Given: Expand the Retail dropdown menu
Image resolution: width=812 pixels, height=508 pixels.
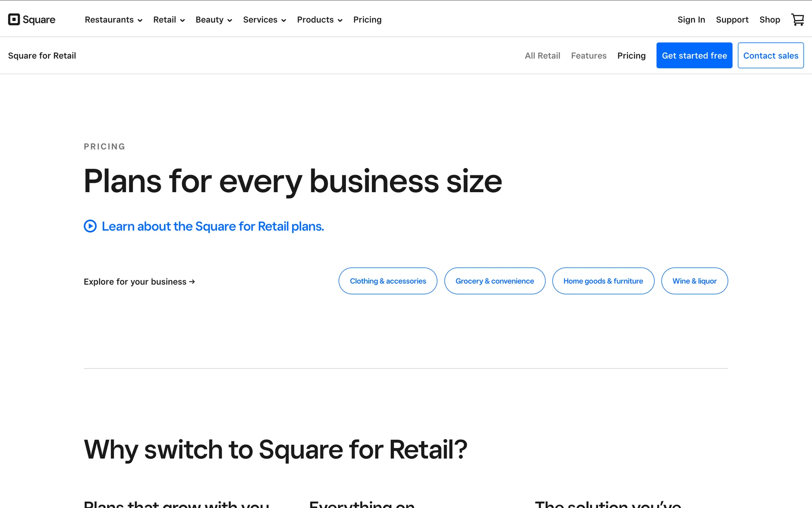Looking at the screenshot, I should [x=169, y=20].
